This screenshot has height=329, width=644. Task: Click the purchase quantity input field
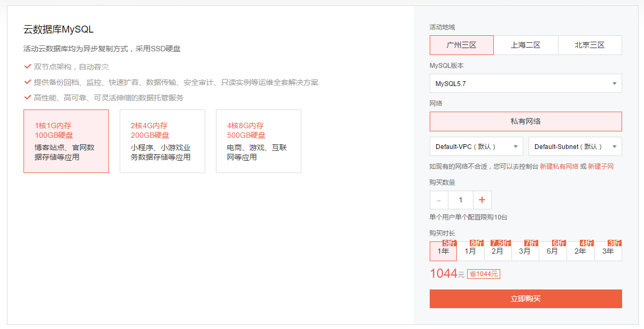point(460,200)
